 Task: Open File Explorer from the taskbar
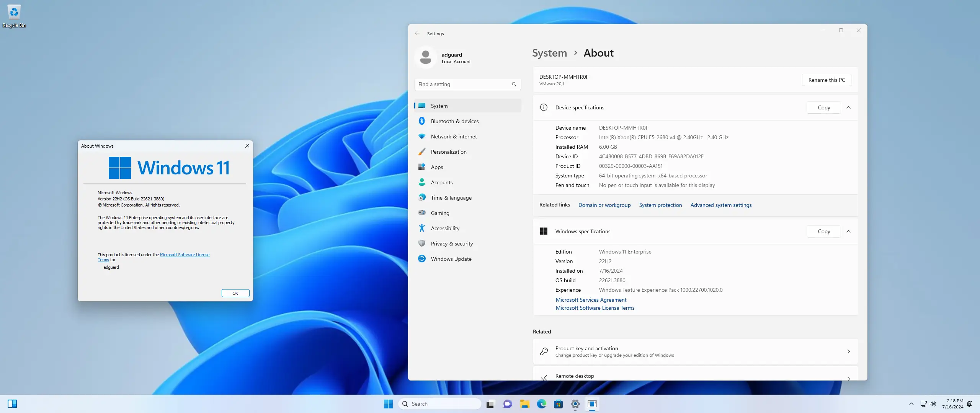tap(524, 403)
